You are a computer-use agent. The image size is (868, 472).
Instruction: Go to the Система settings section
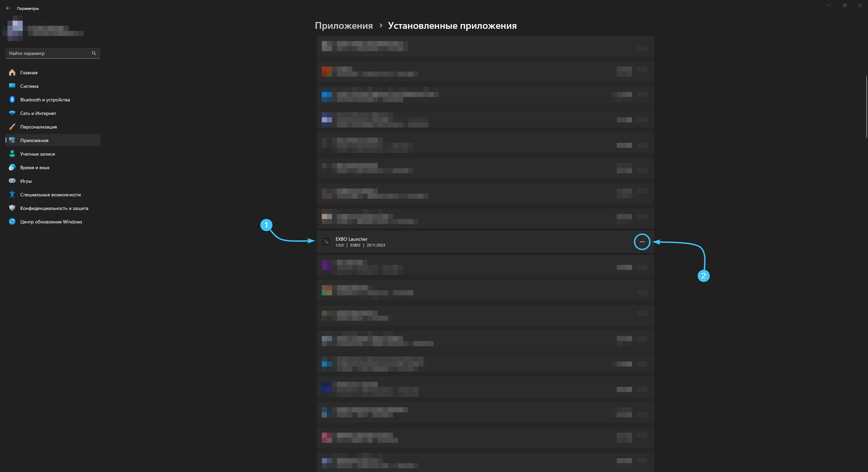29,86
